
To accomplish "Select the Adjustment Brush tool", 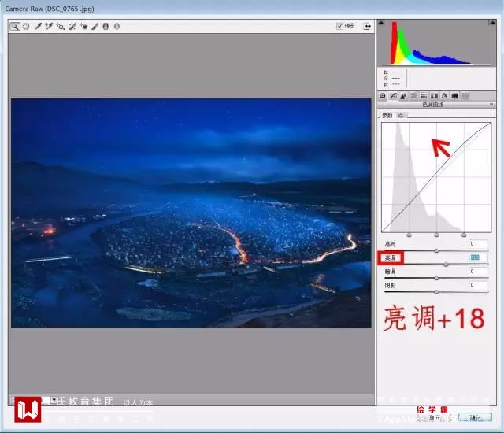I will tap(94, 26).
